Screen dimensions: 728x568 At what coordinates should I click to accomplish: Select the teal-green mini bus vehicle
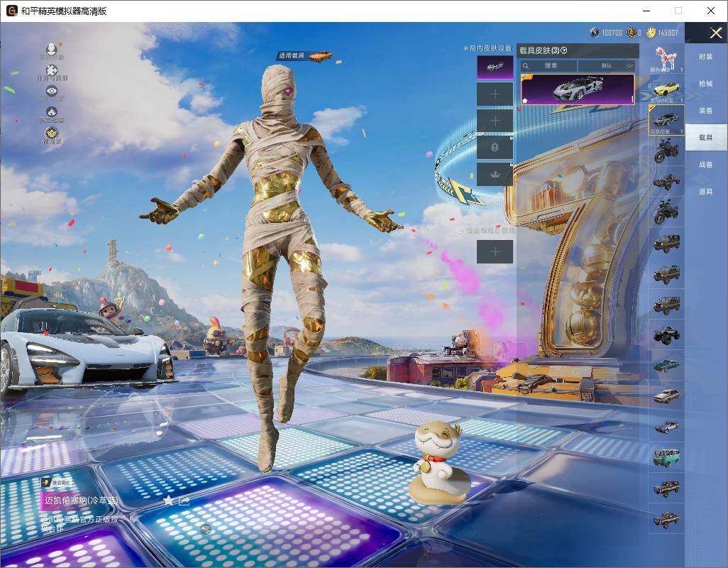point(666,457)
